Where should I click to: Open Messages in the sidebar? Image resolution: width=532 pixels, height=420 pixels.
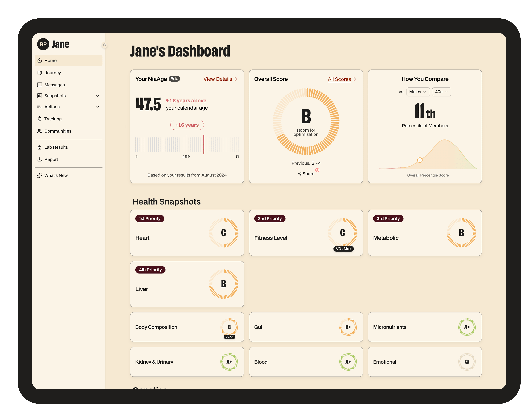point(68,85)
